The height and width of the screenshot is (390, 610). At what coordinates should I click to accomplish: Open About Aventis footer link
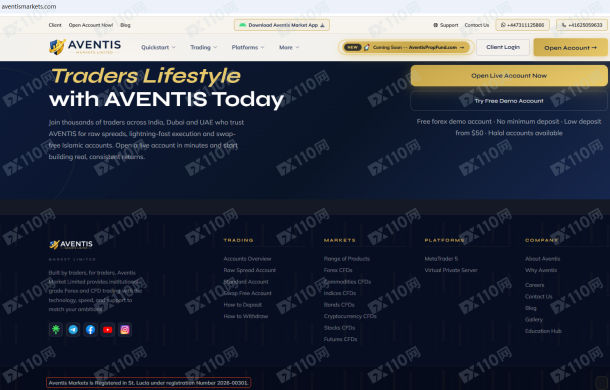click(x=543, y=259)
